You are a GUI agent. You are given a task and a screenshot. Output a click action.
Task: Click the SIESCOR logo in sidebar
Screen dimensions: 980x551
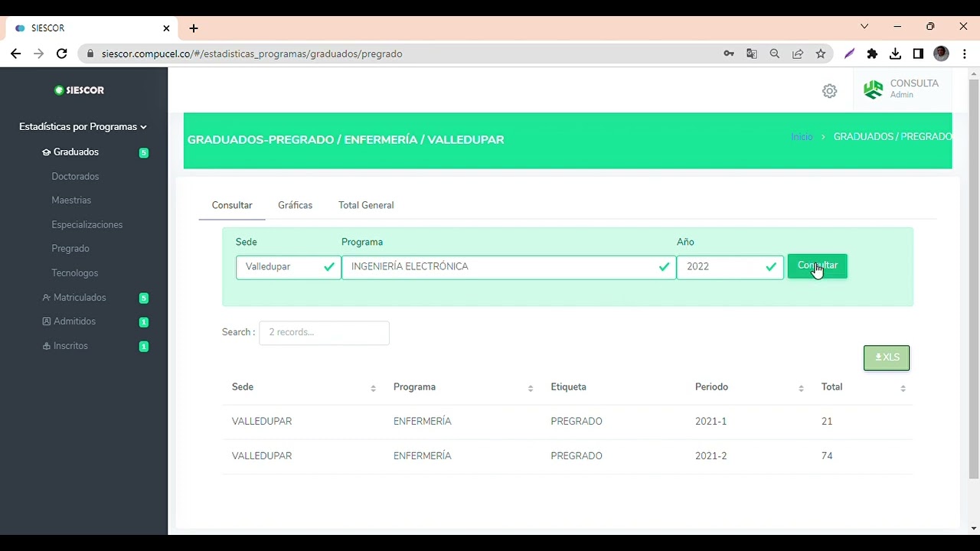click(x=80, y=90)
